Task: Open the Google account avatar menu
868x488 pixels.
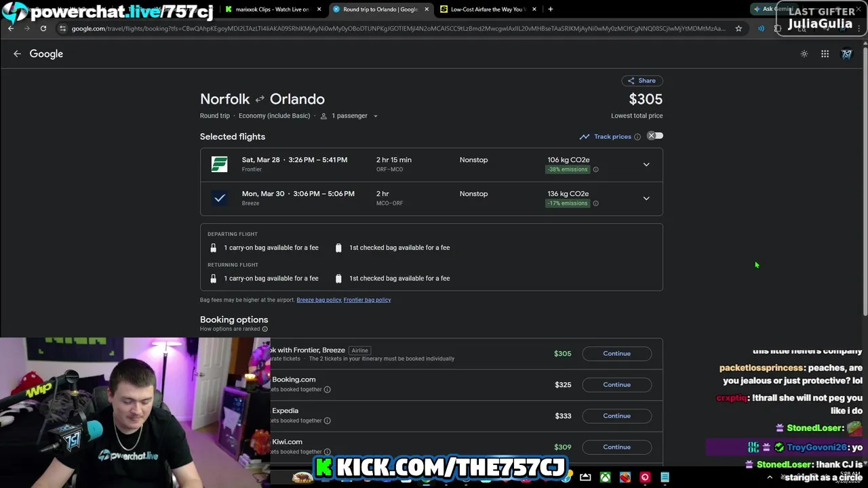Action: coord(847,54)
